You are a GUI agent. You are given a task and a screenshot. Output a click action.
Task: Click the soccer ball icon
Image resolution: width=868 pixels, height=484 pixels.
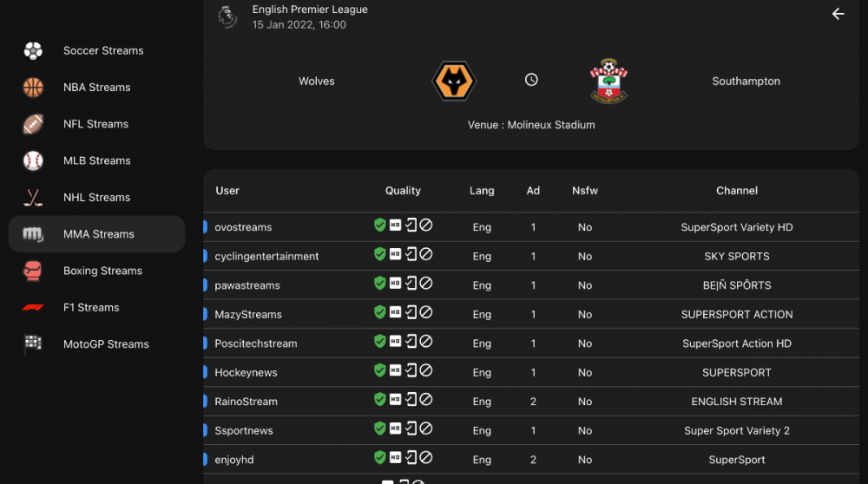point(33,50)
